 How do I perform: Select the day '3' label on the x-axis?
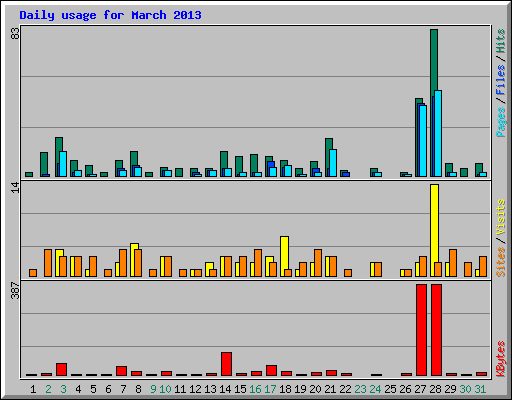click(x=63, y=389)
